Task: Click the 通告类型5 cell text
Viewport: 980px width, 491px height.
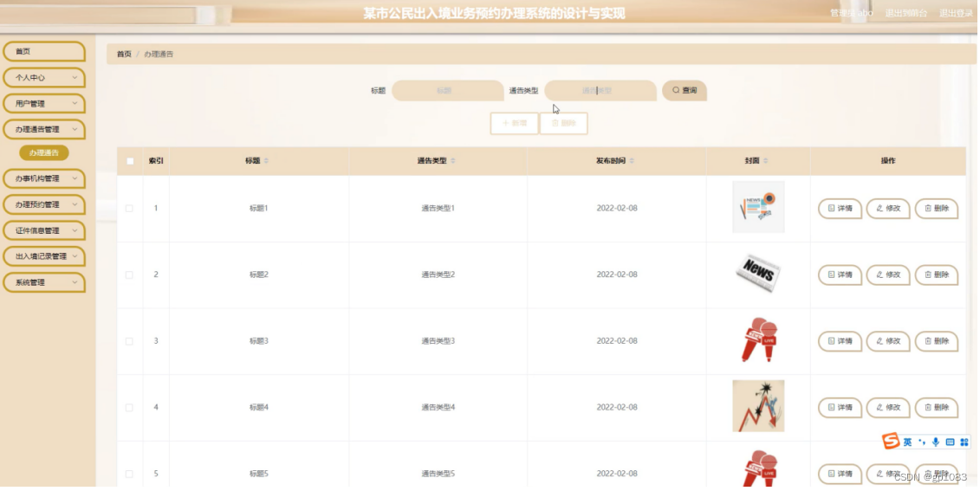Action: [x=438, y=474]
